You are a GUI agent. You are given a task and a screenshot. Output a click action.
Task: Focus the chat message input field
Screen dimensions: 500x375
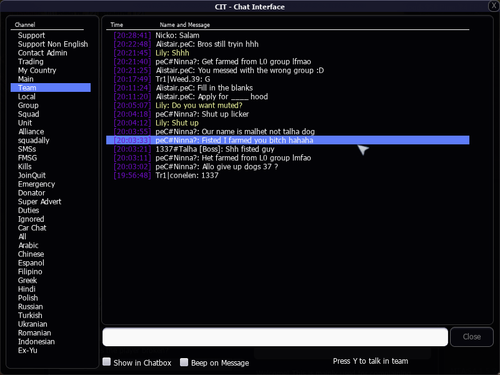click(275, 337)
